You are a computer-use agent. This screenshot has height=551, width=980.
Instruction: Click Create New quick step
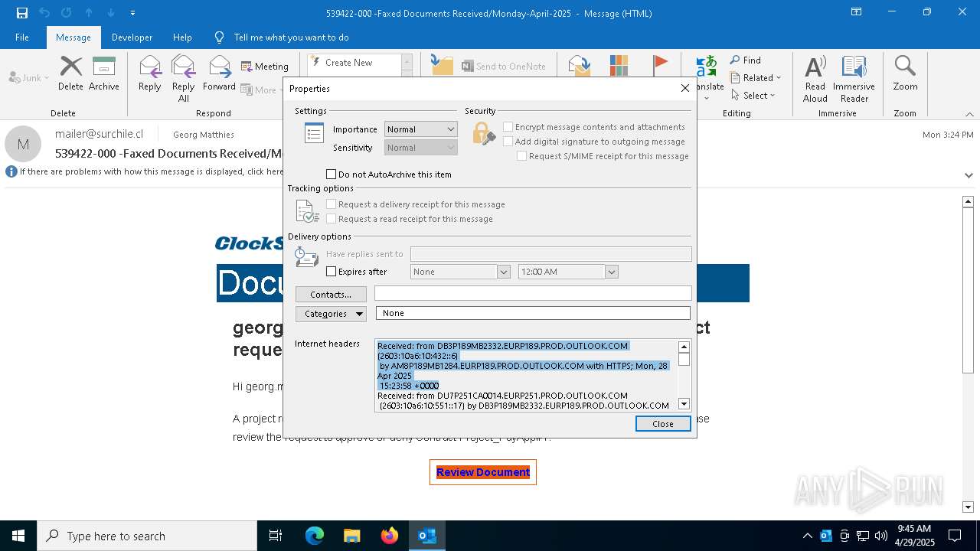tap(353, 63)
